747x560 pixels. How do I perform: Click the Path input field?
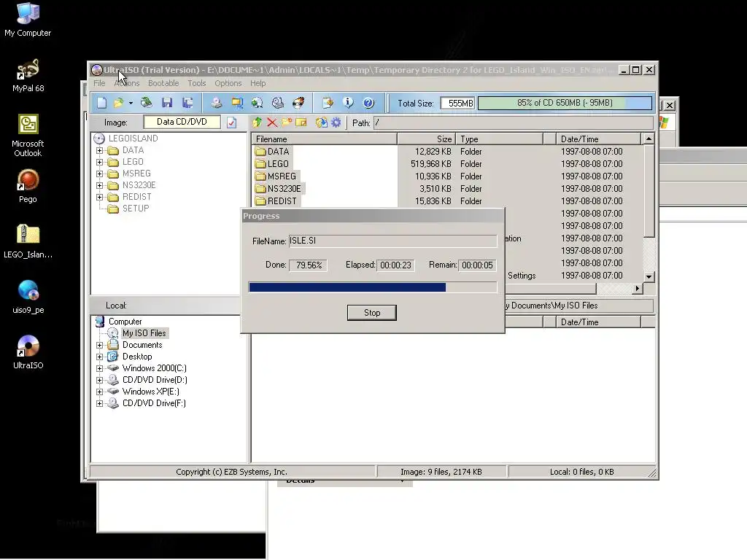click(513, 122)
